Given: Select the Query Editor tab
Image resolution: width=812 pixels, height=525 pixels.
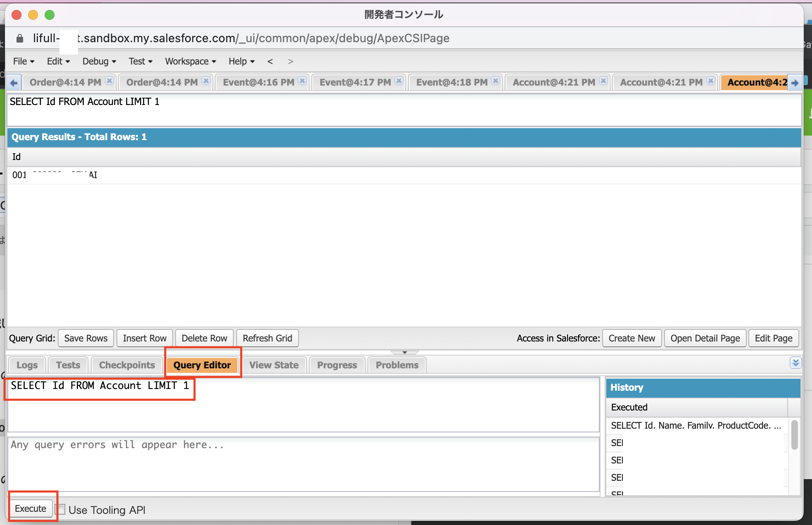Looking at the screenshot, I should coord(202,365).
